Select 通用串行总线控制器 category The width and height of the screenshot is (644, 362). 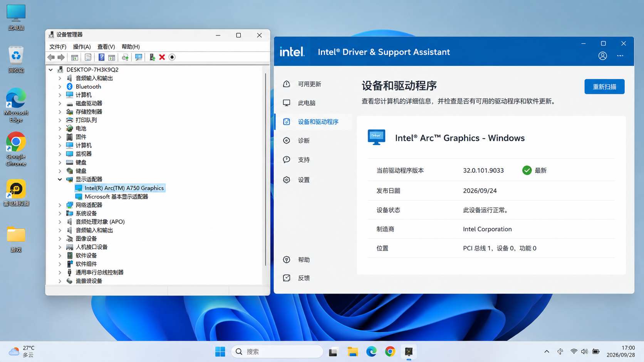click(x=99, y=272)
